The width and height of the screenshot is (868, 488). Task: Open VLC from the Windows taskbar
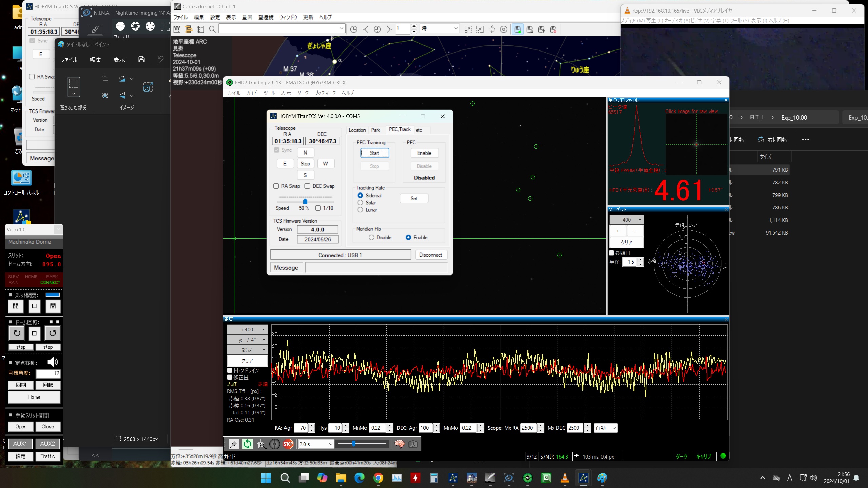pyautogui.click(x=565, y=478)
